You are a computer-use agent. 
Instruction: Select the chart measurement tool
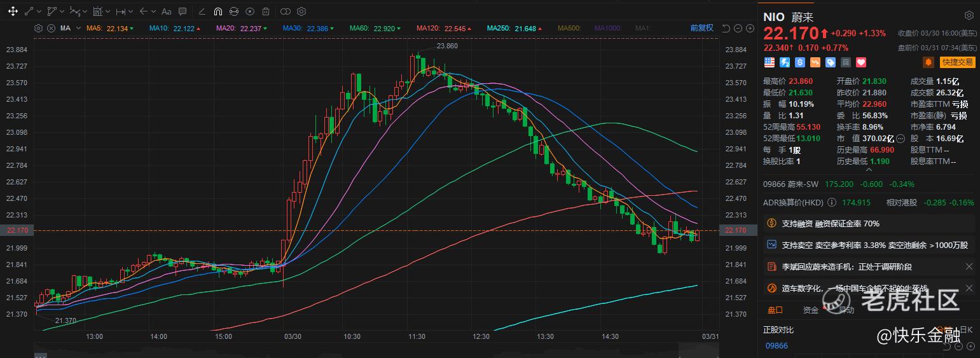point(97,11)
